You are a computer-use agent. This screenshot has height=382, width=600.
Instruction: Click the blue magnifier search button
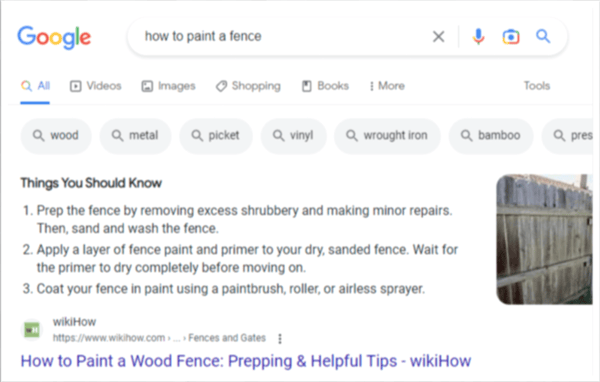tap(543, 36)
